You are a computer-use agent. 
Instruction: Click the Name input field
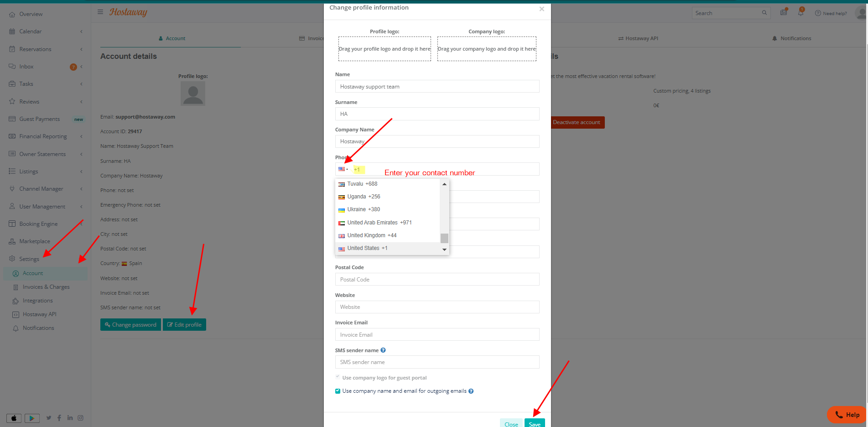(x=437, y=87)
